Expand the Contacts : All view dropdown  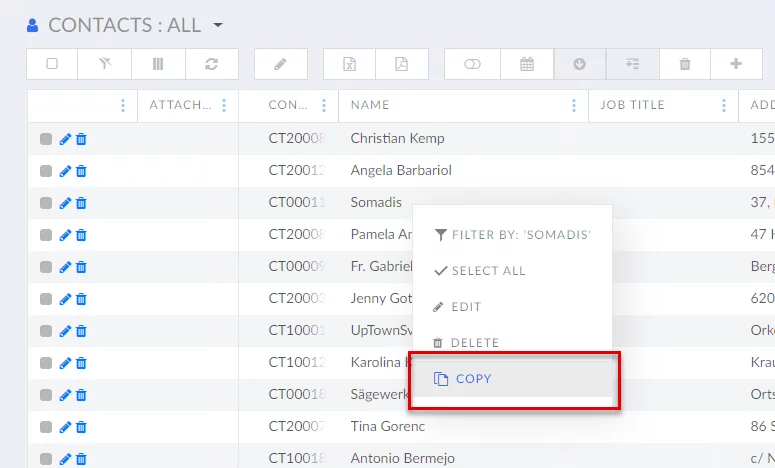click(218, 25)
